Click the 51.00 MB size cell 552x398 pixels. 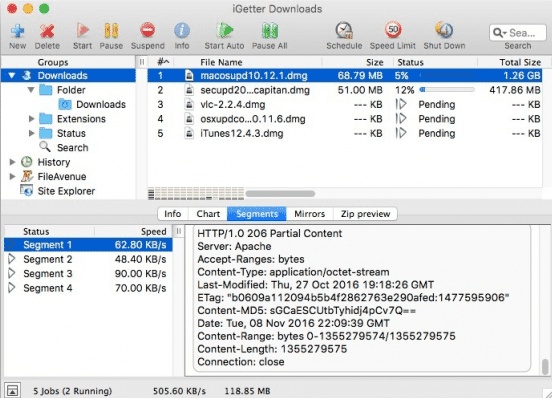[x=360, y=90]
